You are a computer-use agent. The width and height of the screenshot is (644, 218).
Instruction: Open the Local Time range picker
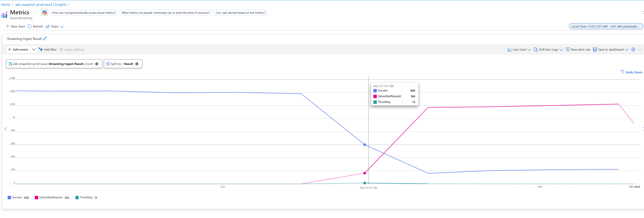point(605,27)
